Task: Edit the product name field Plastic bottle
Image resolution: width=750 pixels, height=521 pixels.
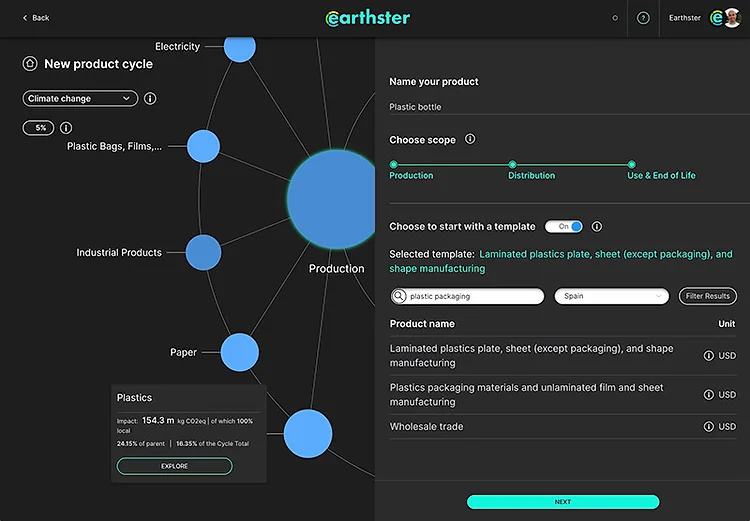Action: click(569, 107)
